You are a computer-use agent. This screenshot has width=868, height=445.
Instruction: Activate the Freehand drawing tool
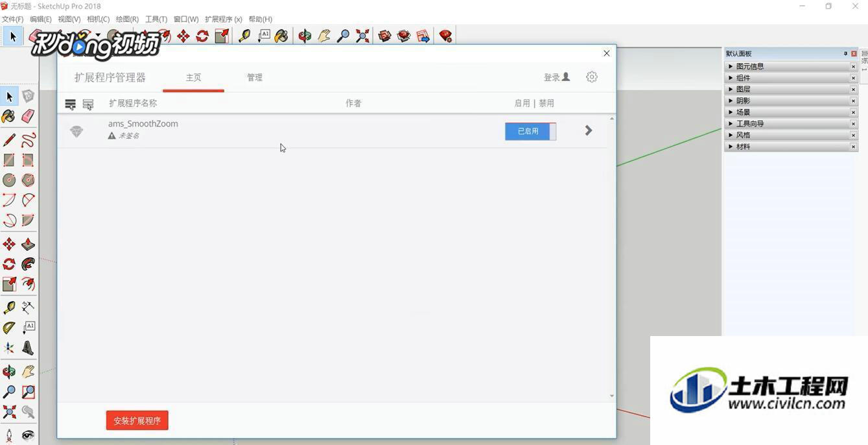point(28,141)
